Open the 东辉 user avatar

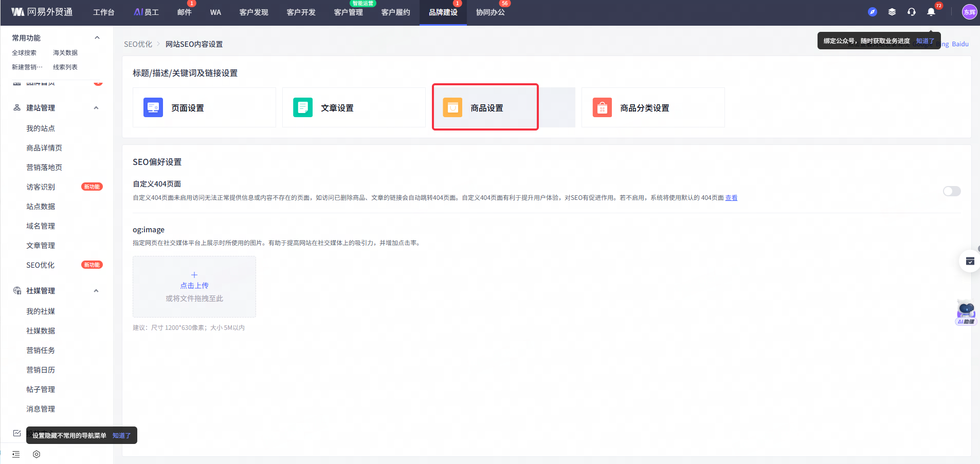click(969, 12)
